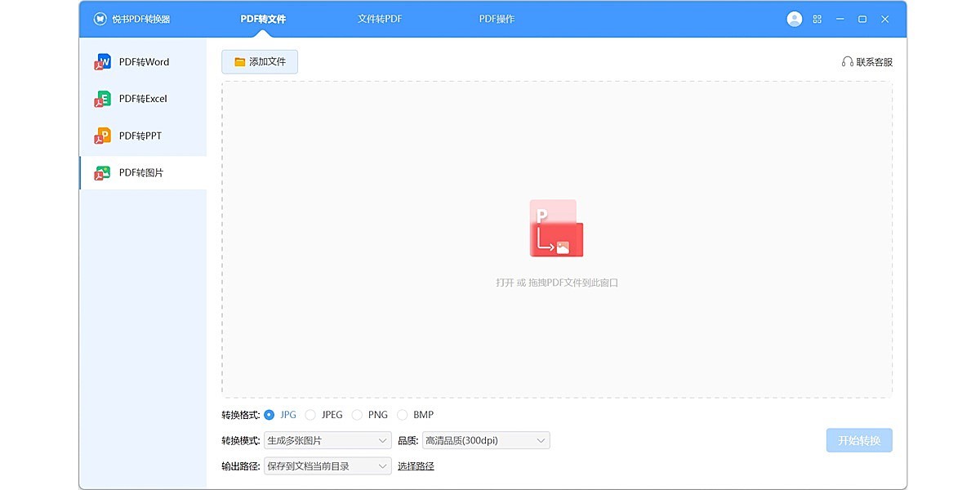Screen dimensions: 980x490
Task: Click the 选择路径 link
Action: [x=416, y=465]
